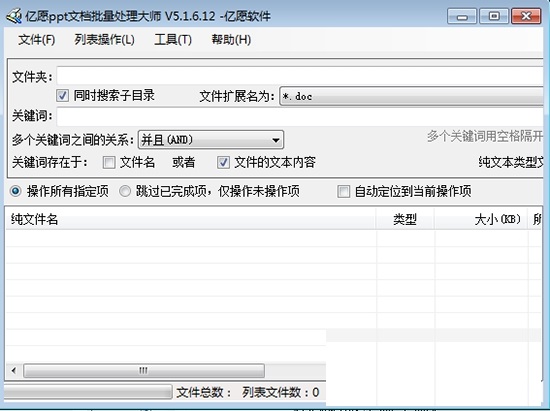Image resolution: width=550 pixels, height=411 pixels.
Task: Expand the 并且(AND) relation dropdown
Action: click(211, 140)
